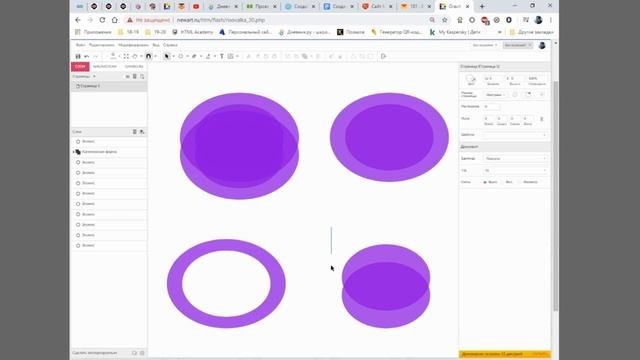Click Сделать экспортируемым at the bottom left

tap(95, 353)
